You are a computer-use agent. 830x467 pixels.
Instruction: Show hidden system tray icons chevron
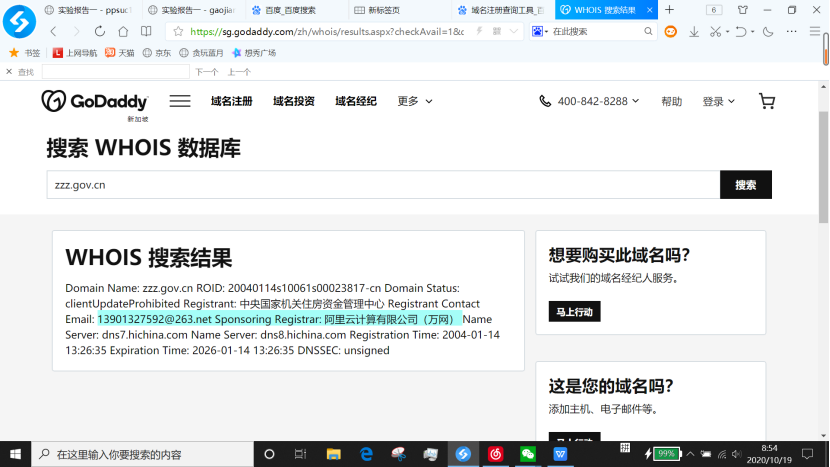click(690, 454)
